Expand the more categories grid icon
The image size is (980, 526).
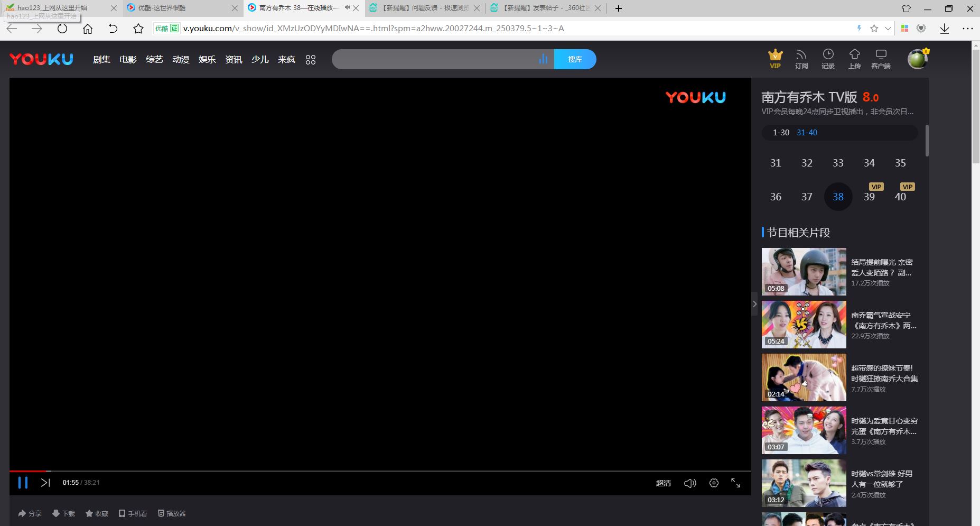[311, 60]
